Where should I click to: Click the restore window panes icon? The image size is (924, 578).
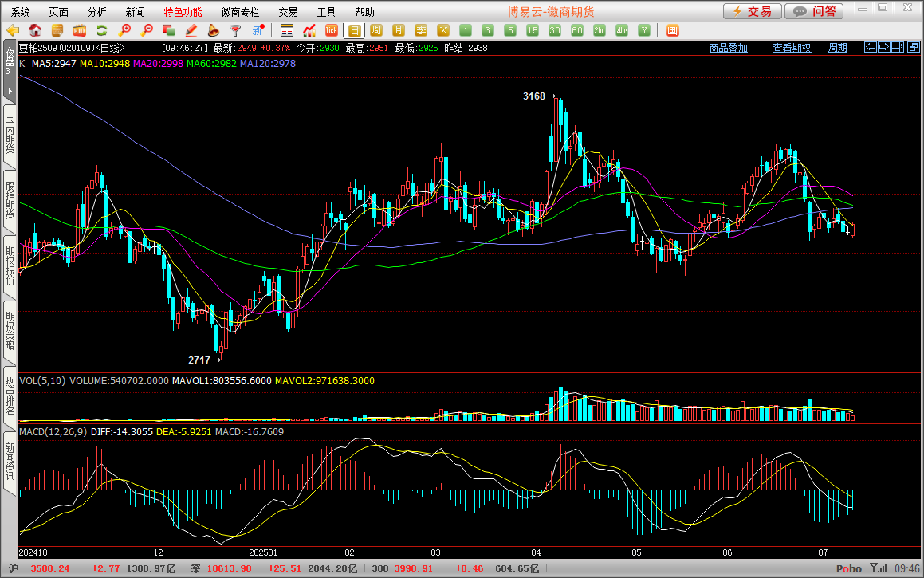tap(914, 47)
